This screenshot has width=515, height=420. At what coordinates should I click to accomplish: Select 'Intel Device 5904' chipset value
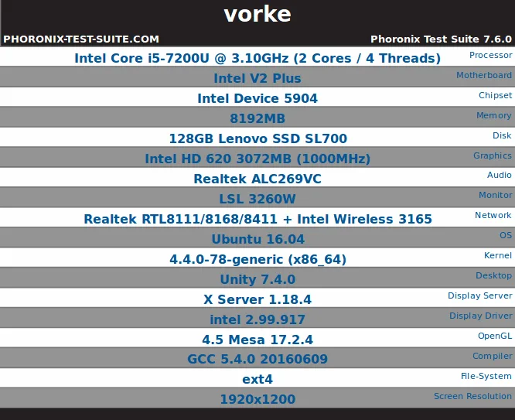(257, 98)
